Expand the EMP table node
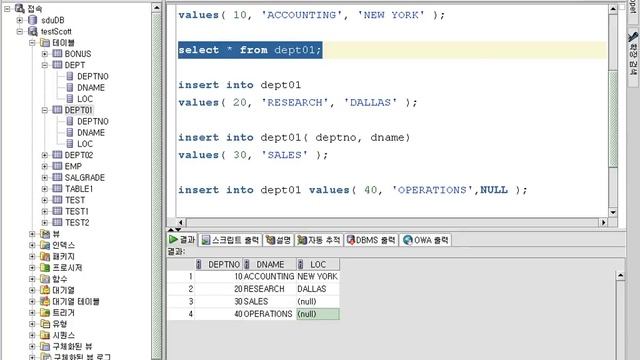The image size is (640, 360). click(45, 166)
